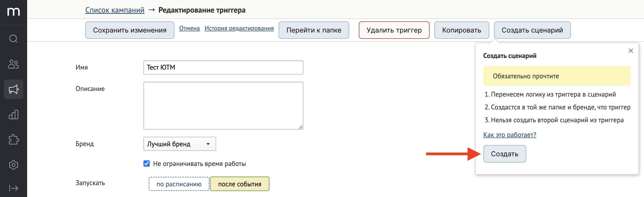Click the Копировать button
The width and height of the screenshot is (644, 197).
click(462, 30)
